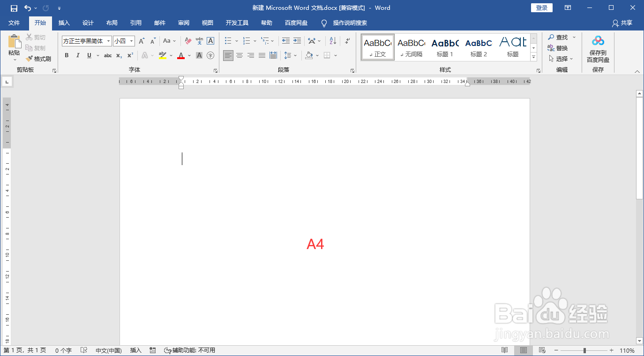644x356 pixels.
Task: Toggle Italic formatting
Action: [x=78, y=55]
